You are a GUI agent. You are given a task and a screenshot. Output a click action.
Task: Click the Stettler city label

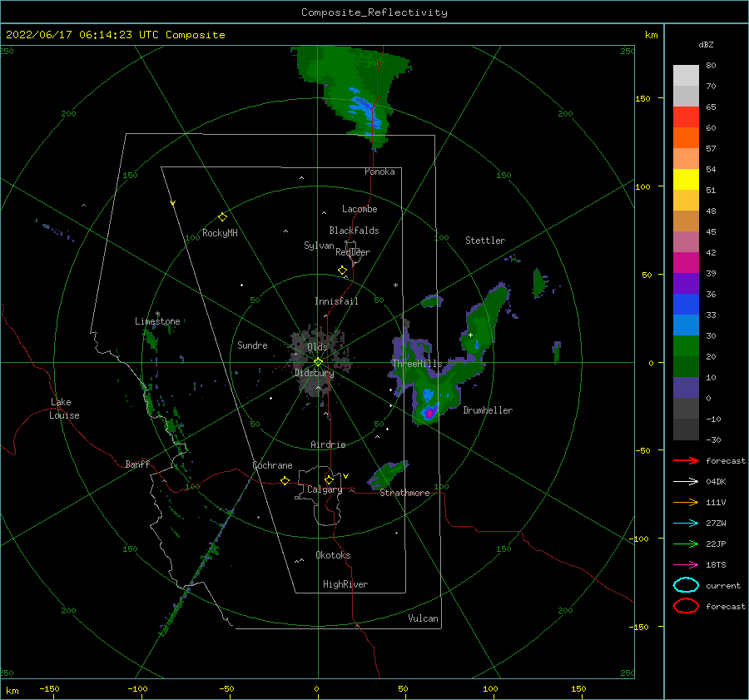(x=485, y=241)
